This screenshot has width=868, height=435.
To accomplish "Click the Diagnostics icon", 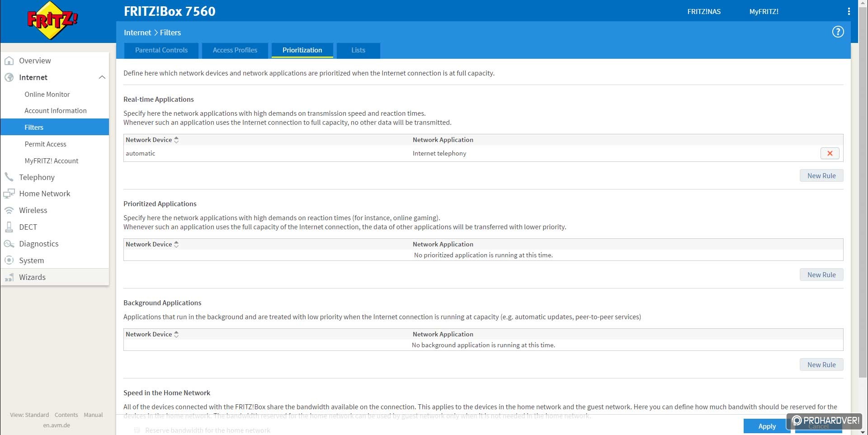I will coord(9,244).
